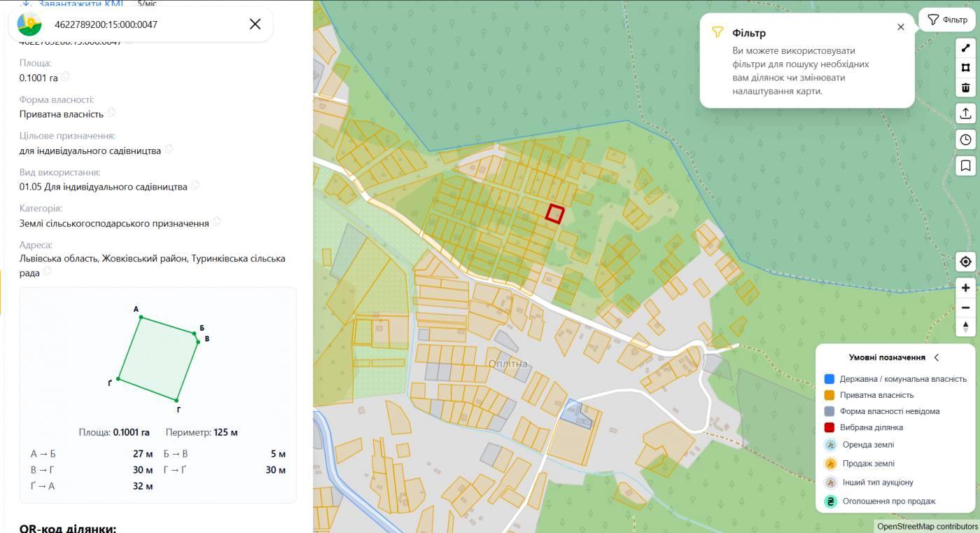
Task: Select the polygon area drawing tool
Action: [965, 68]
